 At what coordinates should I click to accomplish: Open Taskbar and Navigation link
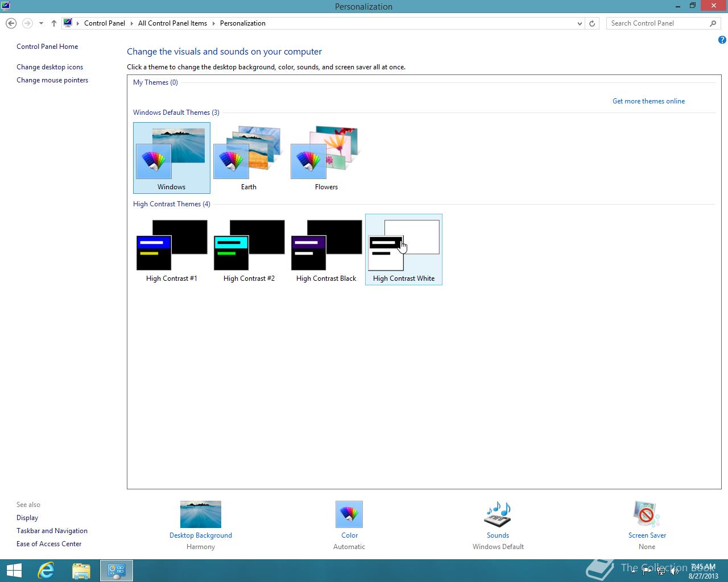tap(52, 531)
